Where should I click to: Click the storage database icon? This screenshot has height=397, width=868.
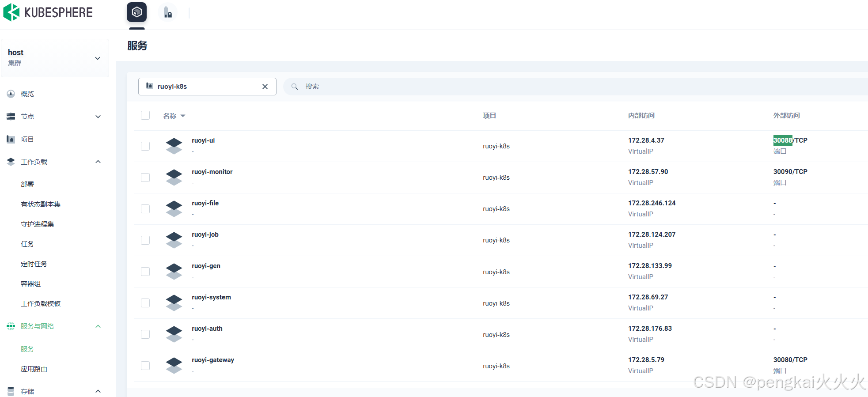pos(11,391)
